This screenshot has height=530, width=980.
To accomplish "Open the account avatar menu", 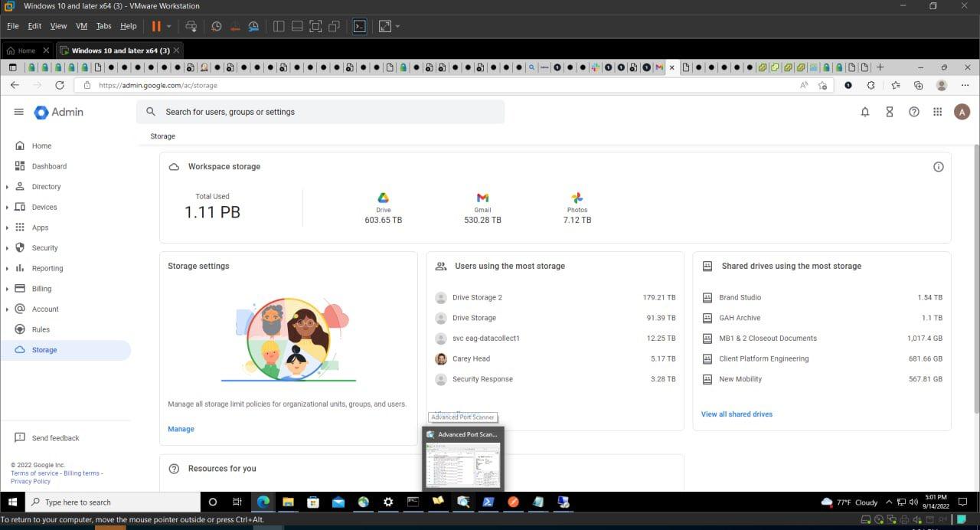I will (x=962, y=112).
